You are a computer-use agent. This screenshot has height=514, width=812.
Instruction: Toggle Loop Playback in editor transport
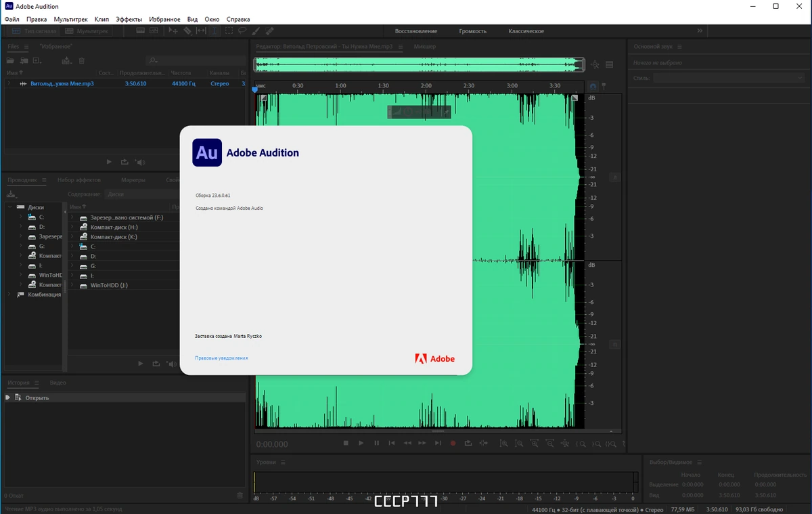[x=468, y=443]
